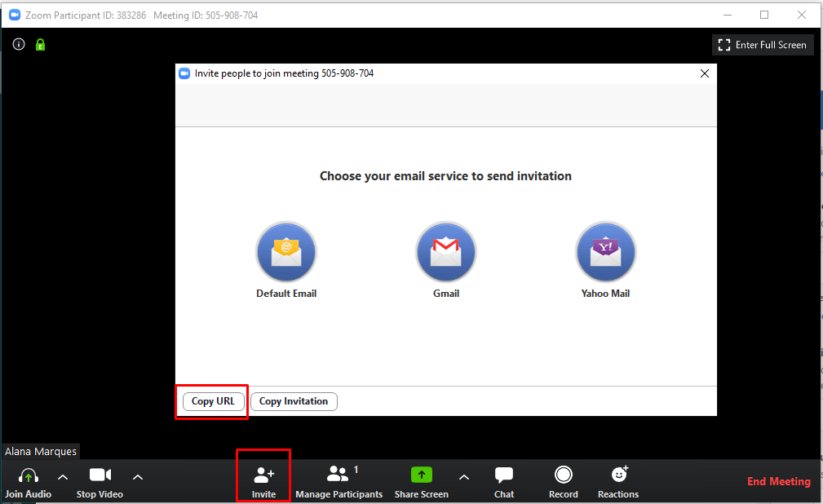Click Zoom logo in the invite dialog title
823x504 pixels.
(x=184, y=73)
